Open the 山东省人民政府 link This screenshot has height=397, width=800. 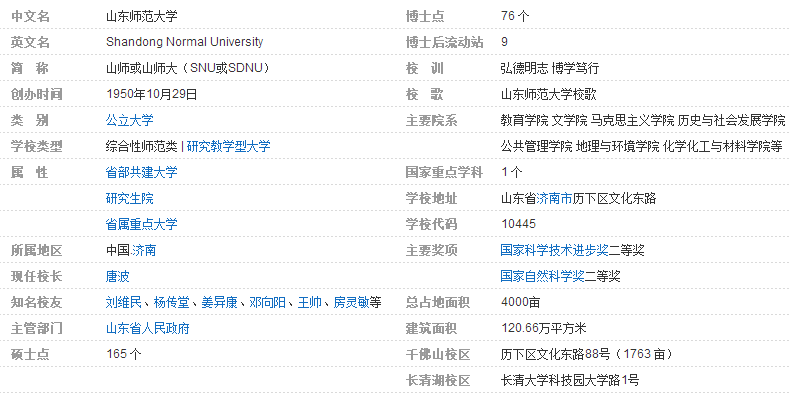click(x=147, y=329)
